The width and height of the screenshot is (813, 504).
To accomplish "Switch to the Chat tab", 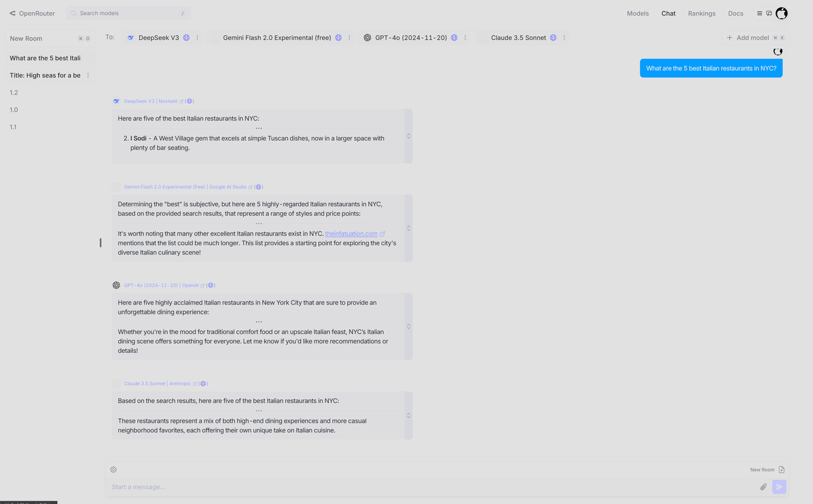I will [668, 13].
